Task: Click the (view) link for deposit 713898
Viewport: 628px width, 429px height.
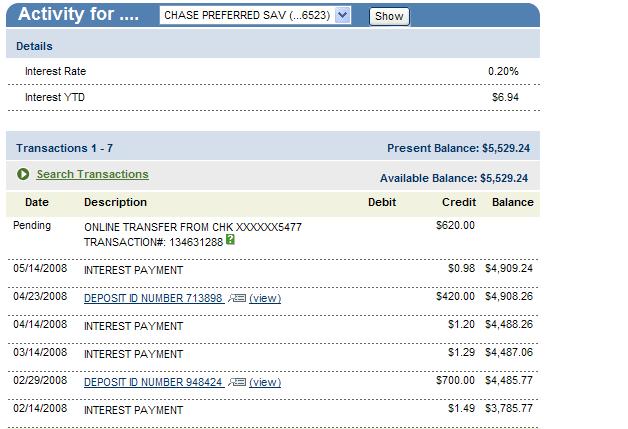Action: pos(265,298)
